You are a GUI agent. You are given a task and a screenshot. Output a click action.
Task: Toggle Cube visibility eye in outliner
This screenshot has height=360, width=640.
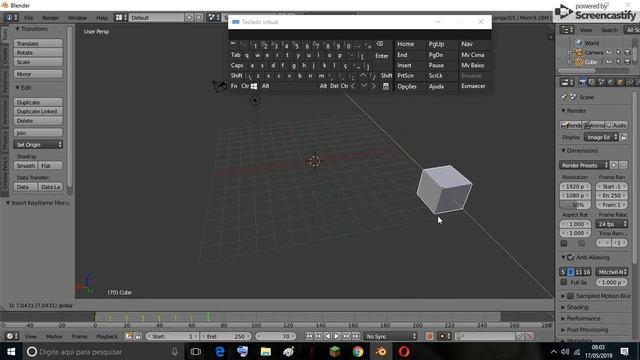(609, 62)
